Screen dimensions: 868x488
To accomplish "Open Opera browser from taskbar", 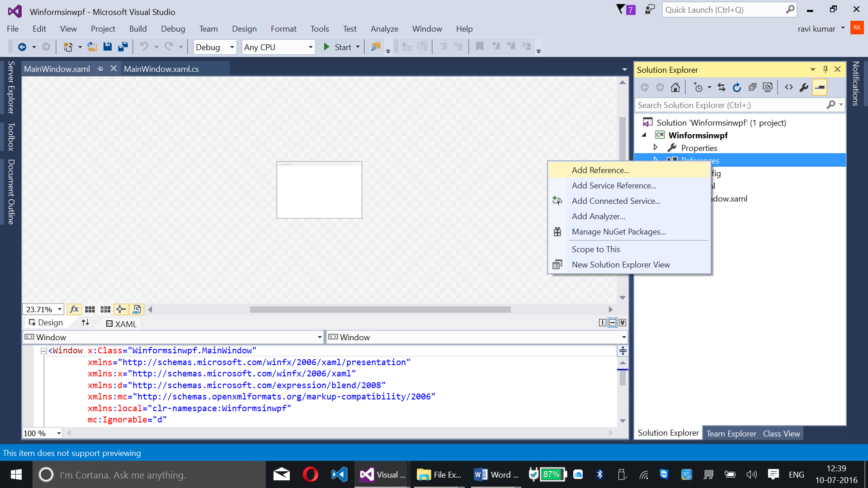I will (x=310, y=474).
